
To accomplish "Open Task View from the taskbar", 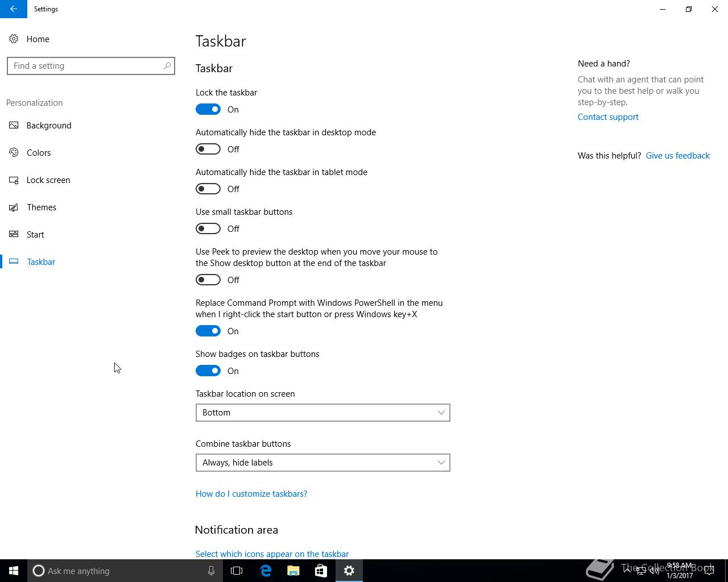I will (x=237, y=571).
